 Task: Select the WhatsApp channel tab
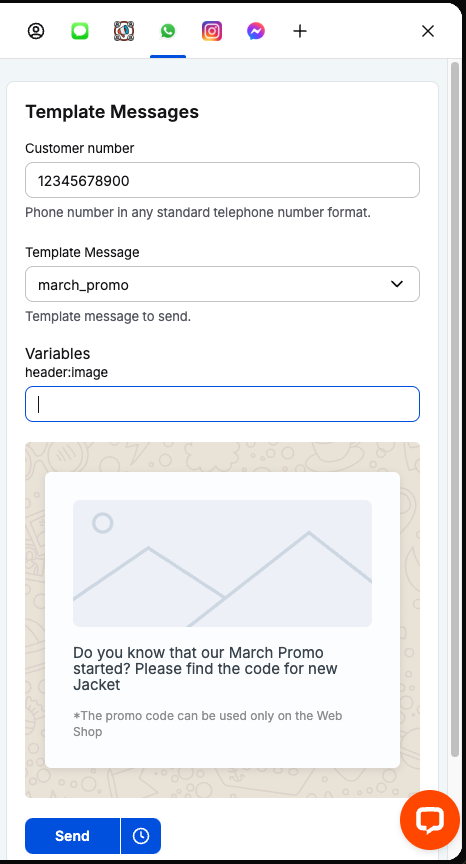pos(168,31)
